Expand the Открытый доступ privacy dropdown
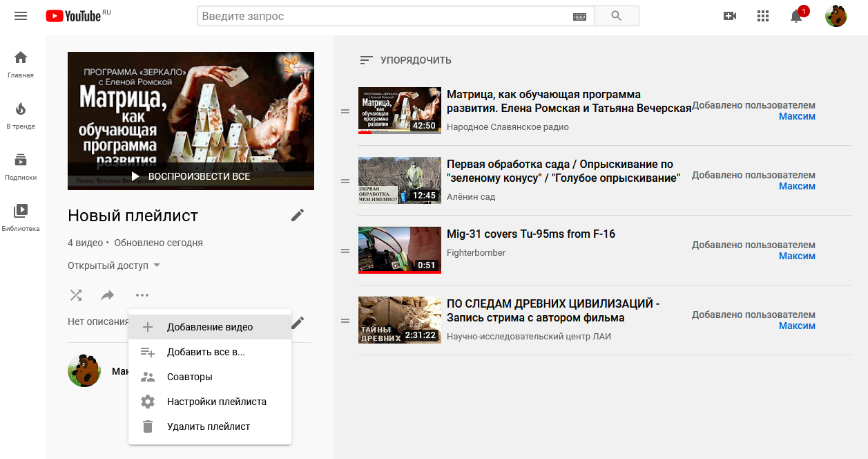868x459 pixels. [x=114, y=265]
